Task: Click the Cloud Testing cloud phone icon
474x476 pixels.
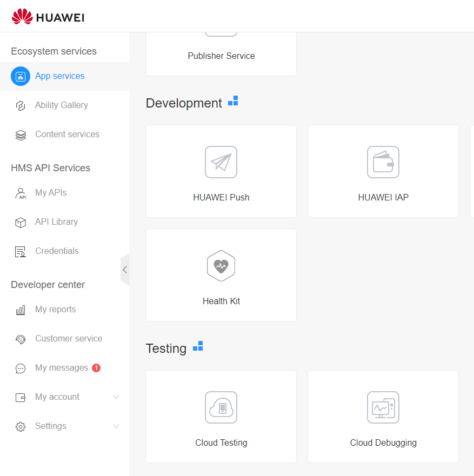Action: point(221,407)
